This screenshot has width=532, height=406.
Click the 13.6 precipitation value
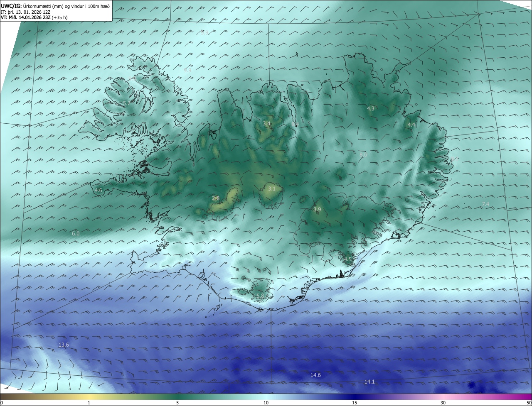pos(64,345)
